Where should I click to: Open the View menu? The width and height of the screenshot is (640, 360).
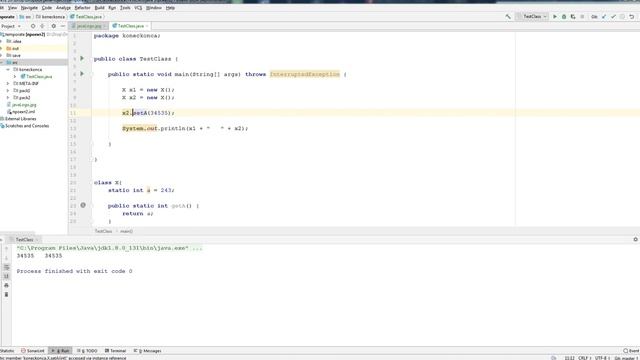pyautogui.click(x=12, y=8)
